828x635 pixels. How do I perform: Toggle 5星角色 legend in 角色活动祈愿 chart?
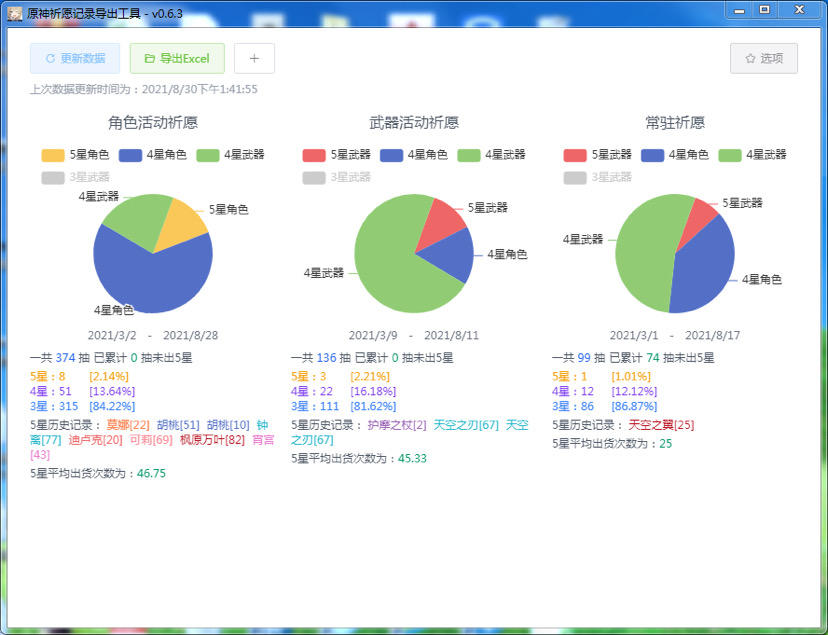tap(76, 155)
